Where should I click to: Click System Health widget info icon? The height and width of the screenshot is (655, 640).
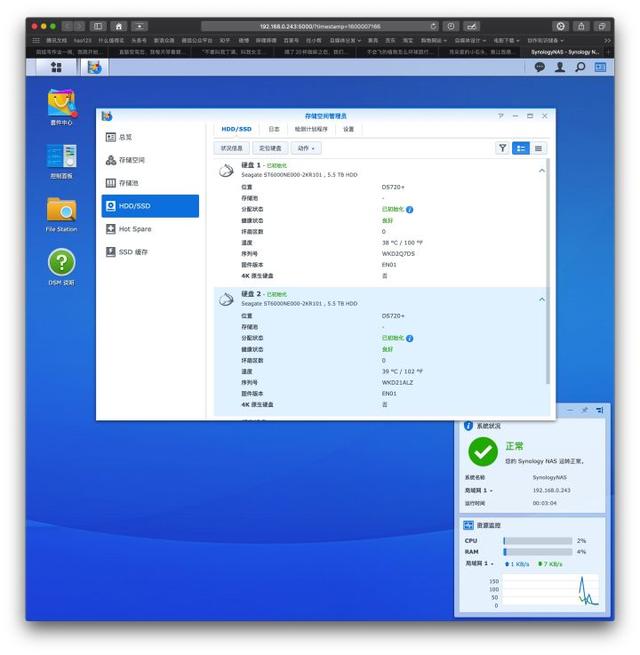click(468, 426)
